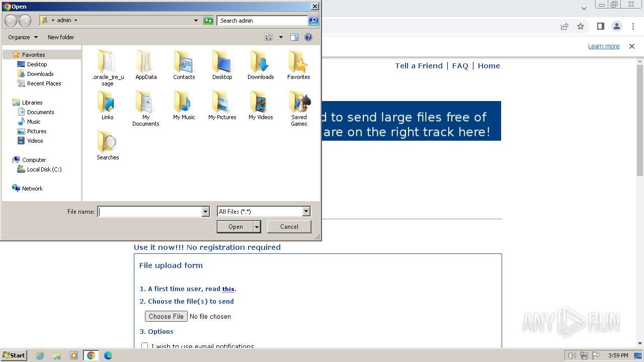Dismiss the Learn more notification bar

point(632,46)
